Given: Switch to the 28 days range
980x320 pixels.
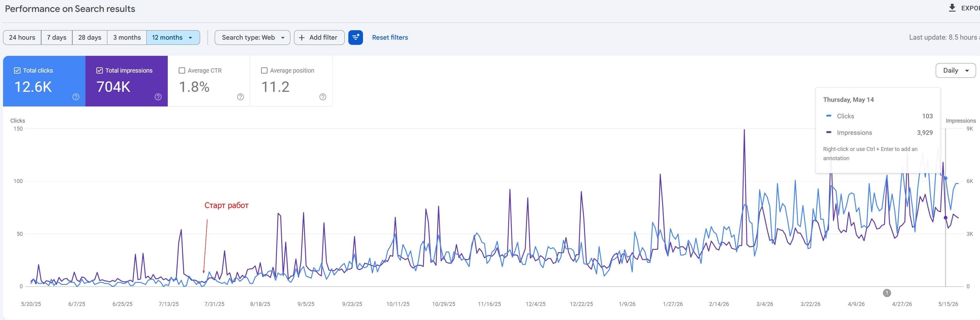Looking at the screenshot, I should tap(90, 37).
